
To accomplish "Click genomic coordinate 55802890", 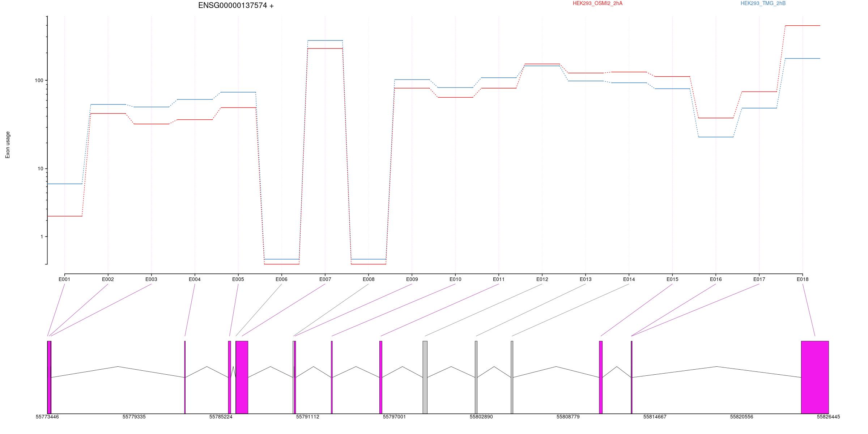I will click(x=481, y=417).
